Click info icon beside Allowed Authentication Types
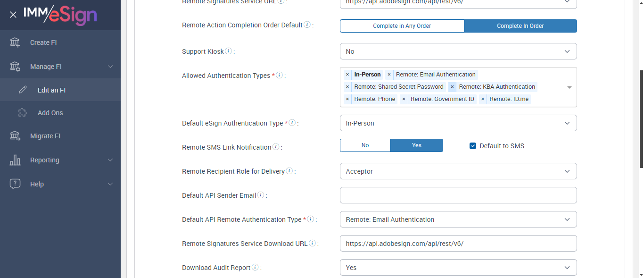 [279, 75]
